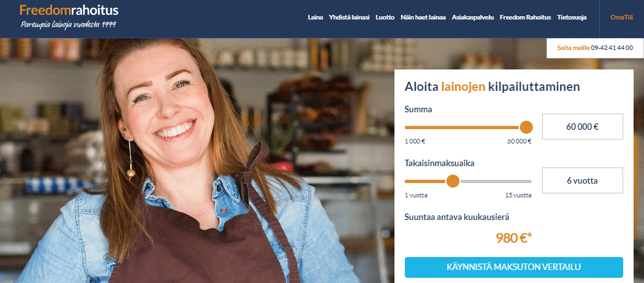This screenshot has width=644, height=283.
Task: Open the Tietosuoja page
Action: (x=572, y=18)
